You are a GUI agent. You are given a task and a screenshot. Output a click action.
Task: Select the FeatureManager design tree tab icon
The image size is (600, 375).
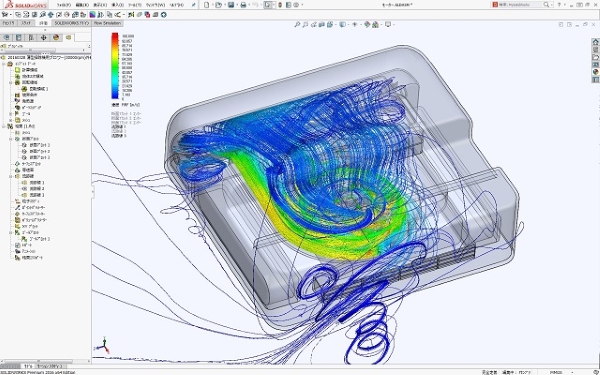click(7, 38)
